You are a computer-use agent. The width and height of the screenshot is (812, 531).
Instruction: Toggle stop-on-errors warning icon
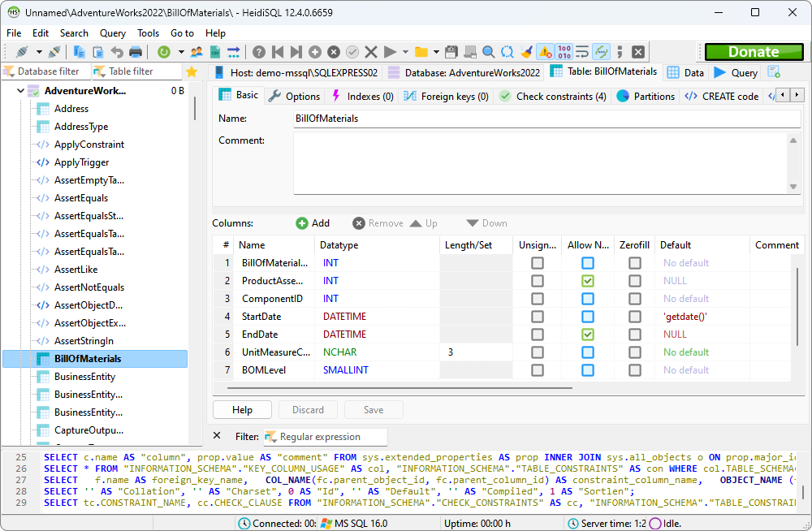[546, 52]
